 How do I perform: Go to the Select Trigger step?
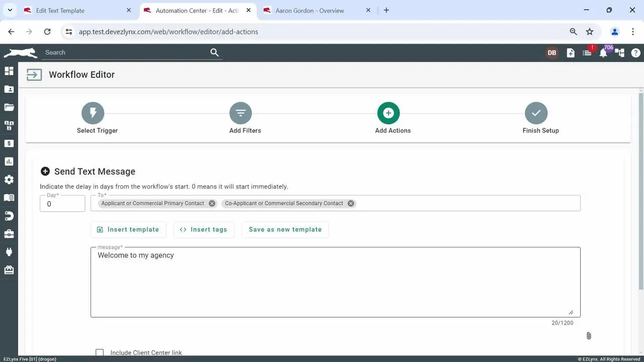tap(93, 114)
